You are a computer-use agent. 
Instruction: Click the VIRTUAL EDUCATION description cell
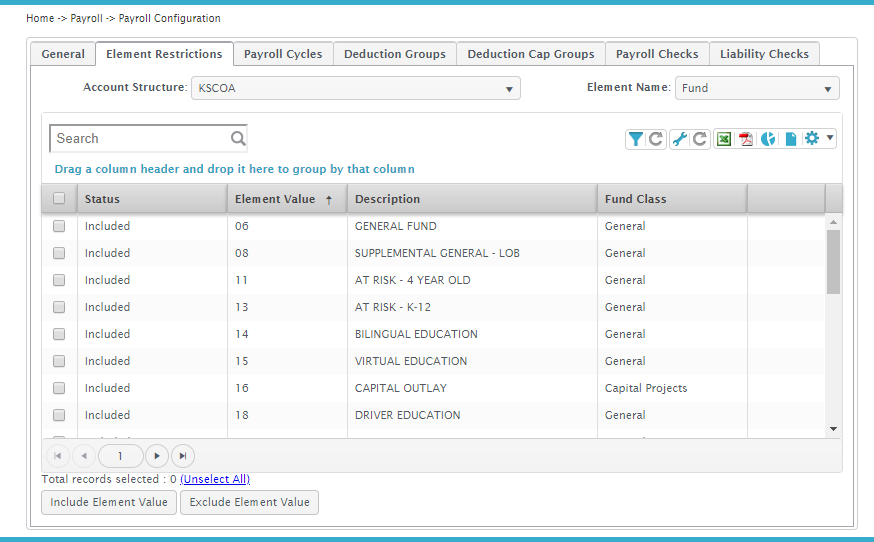point(472,361)
